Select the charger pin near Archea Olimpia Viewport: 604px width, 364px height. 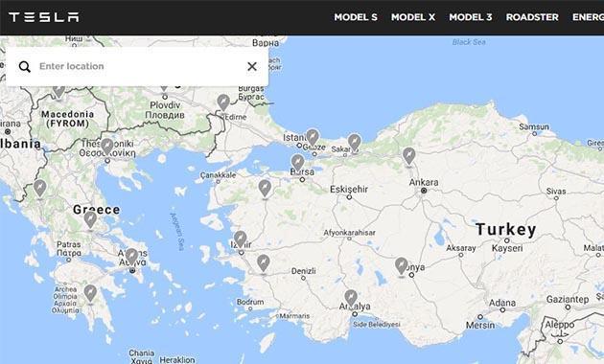[90, 293]
